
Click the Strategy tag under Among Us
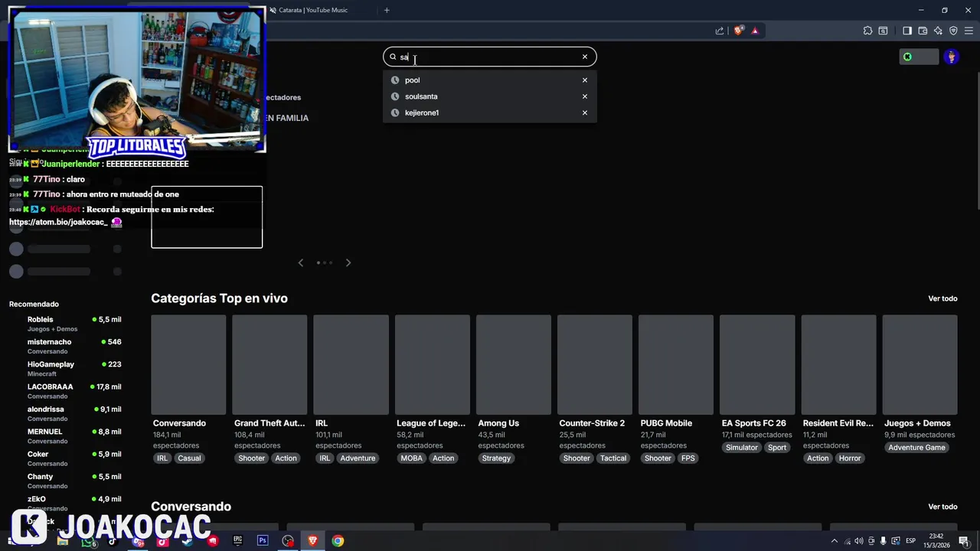coord(496,458)
